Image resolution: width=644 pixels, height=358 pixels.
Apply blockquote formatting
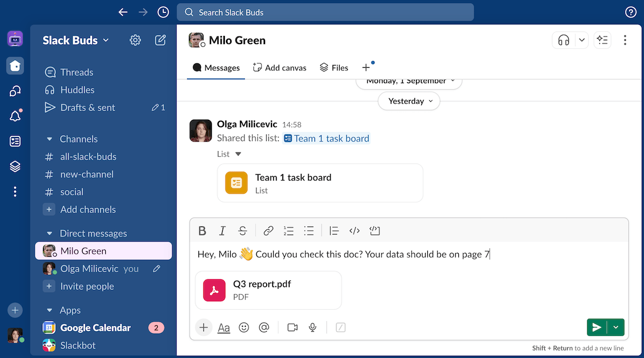click(x=334, y=231)
